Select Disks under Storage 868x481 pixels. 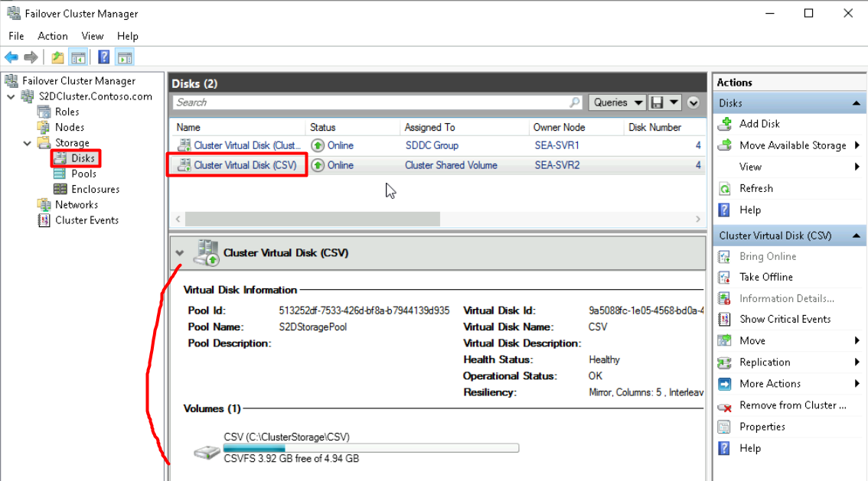(x=83, y=158)
